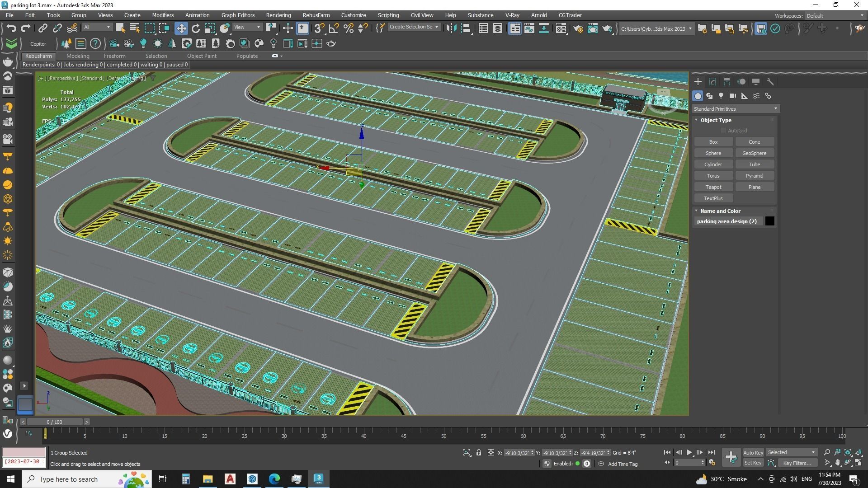Image resolution: width=868 pixels, height=488 pixels.
Task: Select the Lights category in Create panel
Action: 721,96
